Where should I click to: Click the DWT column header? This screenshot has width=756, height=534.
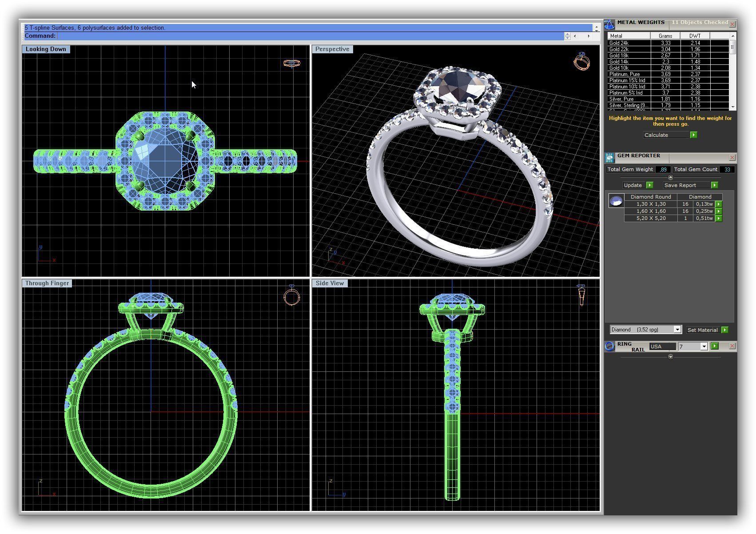coord(695,36)
